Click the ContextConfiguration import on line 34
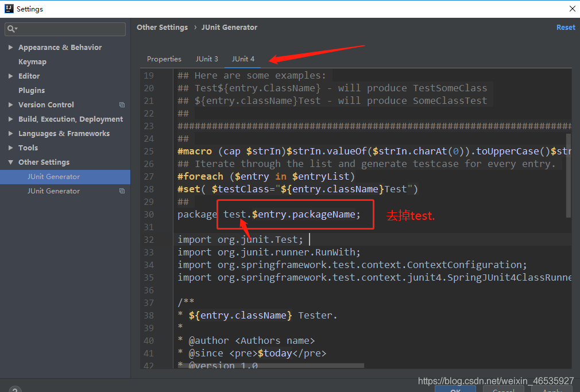The height and width of the screenshot is (392, 580). (x=352, y=265)
